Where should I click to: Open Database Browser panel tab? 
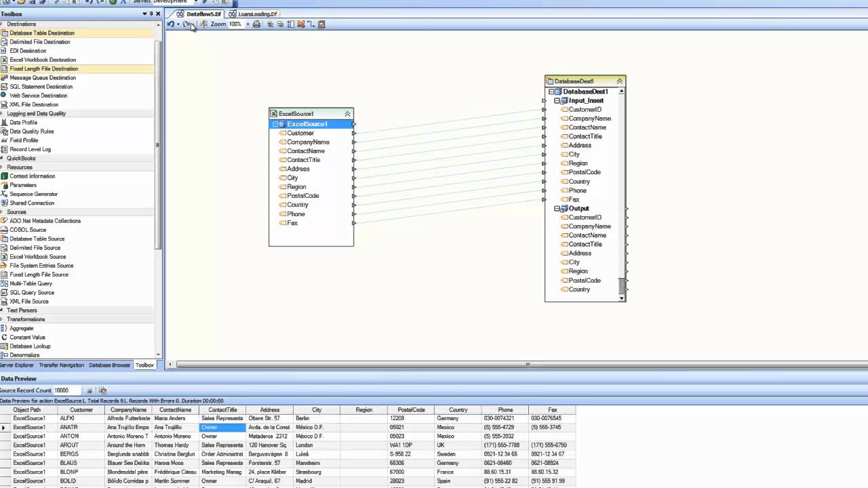click(109, 365)
